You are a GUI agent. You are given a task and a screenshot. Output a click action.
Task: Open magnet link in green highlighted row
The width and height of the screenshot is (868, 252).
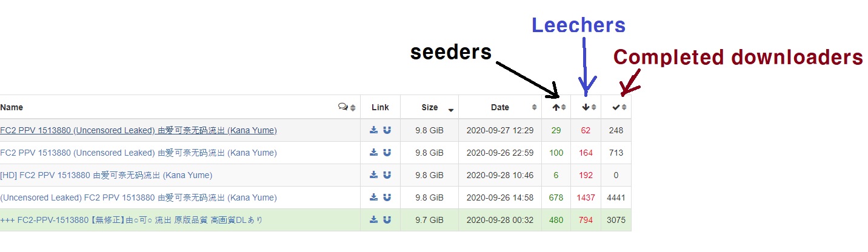tap(387, 220)
